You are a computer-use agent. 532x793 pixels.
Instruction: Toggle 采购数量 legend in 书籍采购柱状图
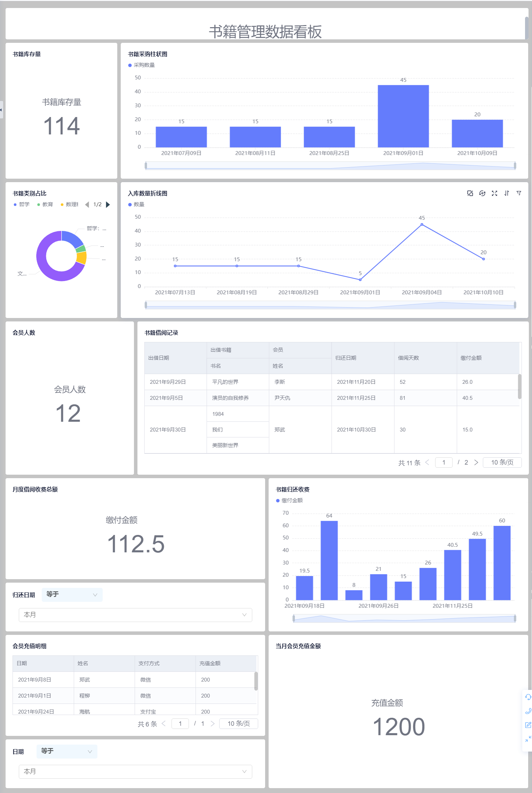pos(142,65)
